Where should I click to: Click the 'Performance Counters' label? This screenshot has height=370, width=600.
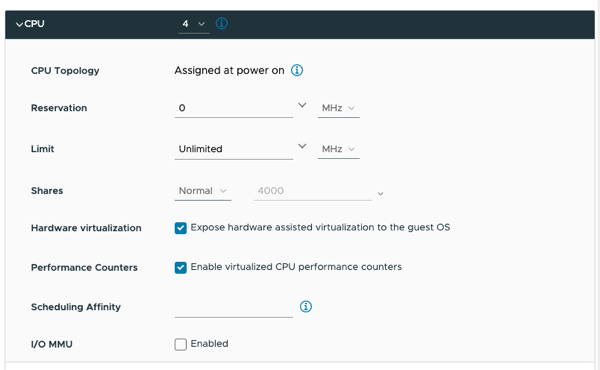click(x=84, y=267)
